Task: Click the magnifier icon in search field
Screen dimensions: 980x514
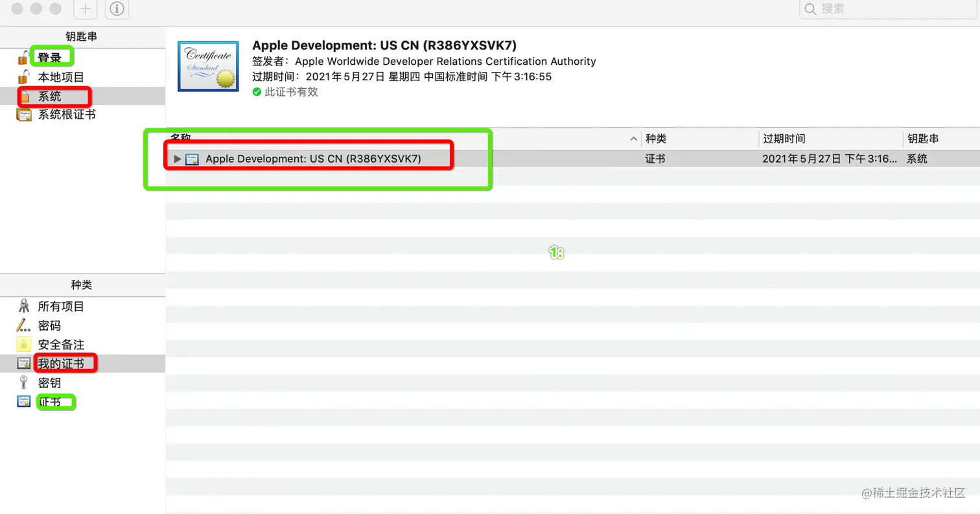Action: point(810,9)
